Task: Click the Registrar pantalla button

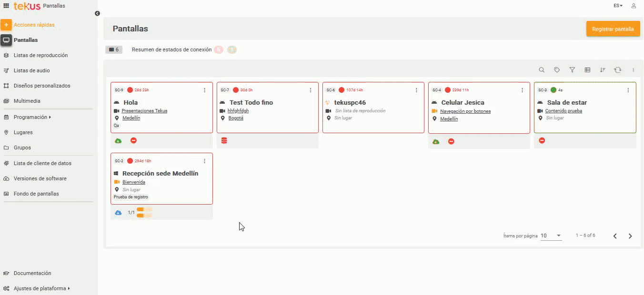Action: (x=613, y=29)
